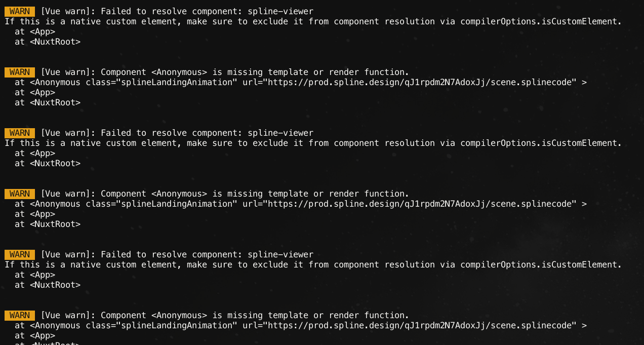Click [Vue warn] label in the first warning
This screenshot has width=644, height=345.
68,11
